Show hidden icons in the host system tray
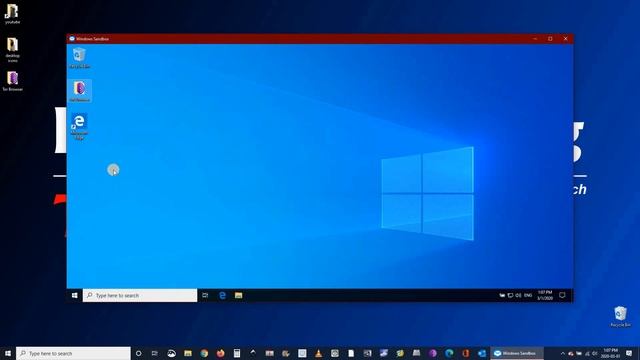Image resolution: width=640 pixels, height=360 pixels. point(563,353)
